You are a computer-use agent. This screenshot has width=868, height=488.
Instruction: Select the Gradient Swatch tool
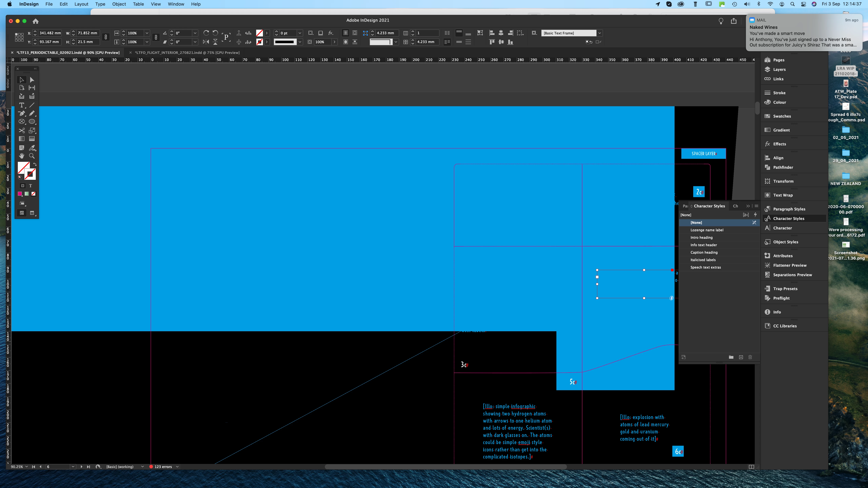[x=22, y=139]
